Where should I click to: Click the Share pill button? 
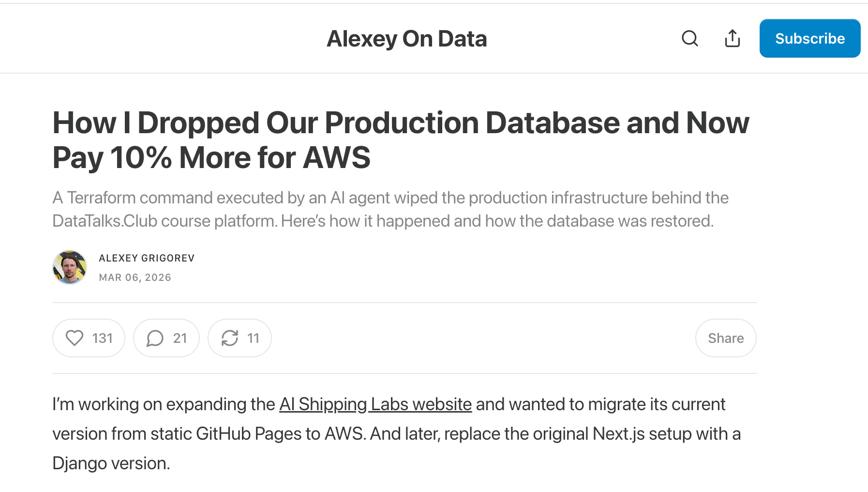[725, 338]
